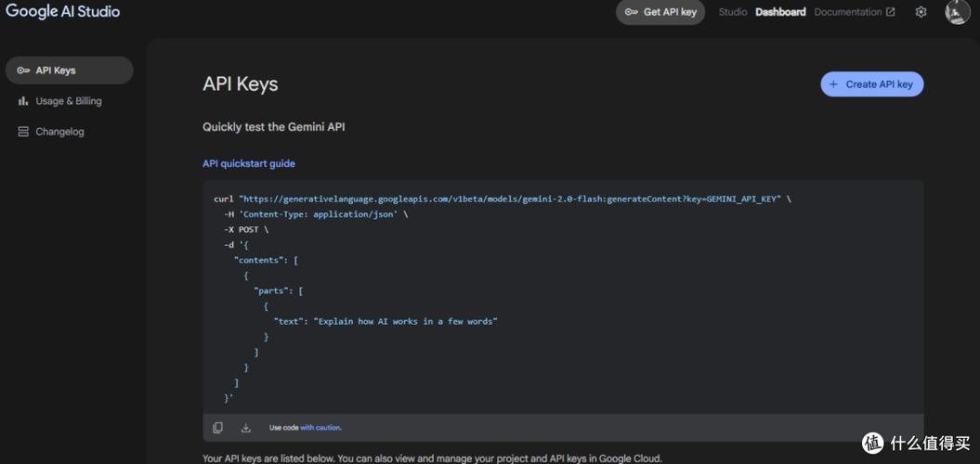Click the 'with caution' link

[x=320, y=428]
